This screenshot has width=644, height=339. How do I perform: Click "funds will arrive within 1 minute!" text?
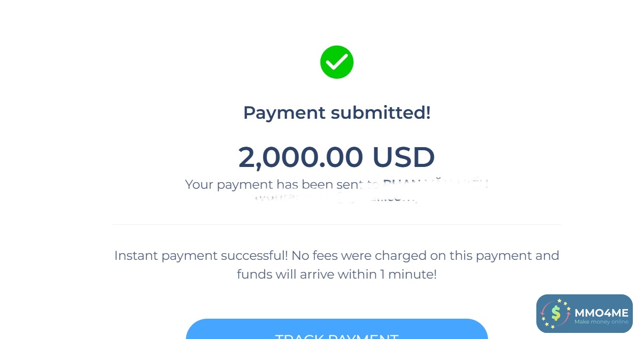[337, 275]
